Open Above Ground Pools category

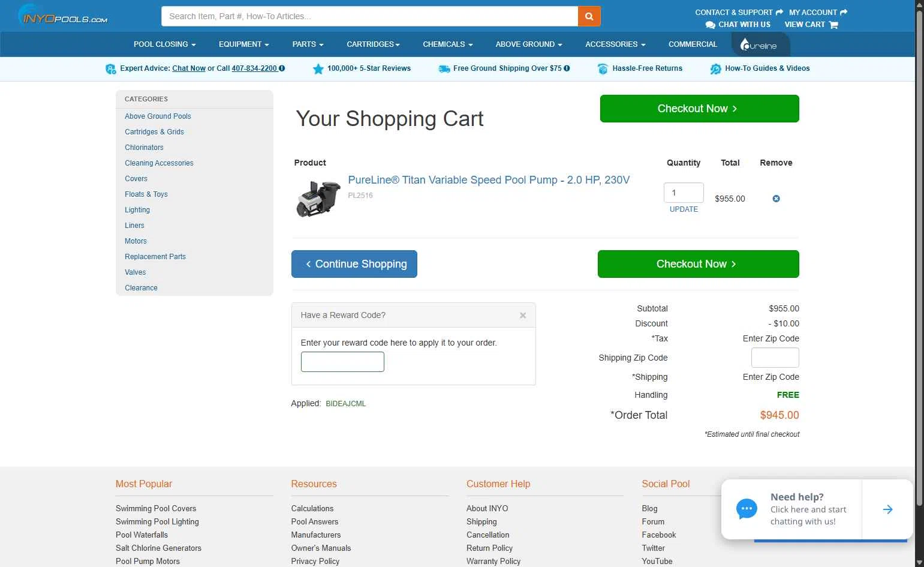(x=158, y=116)
